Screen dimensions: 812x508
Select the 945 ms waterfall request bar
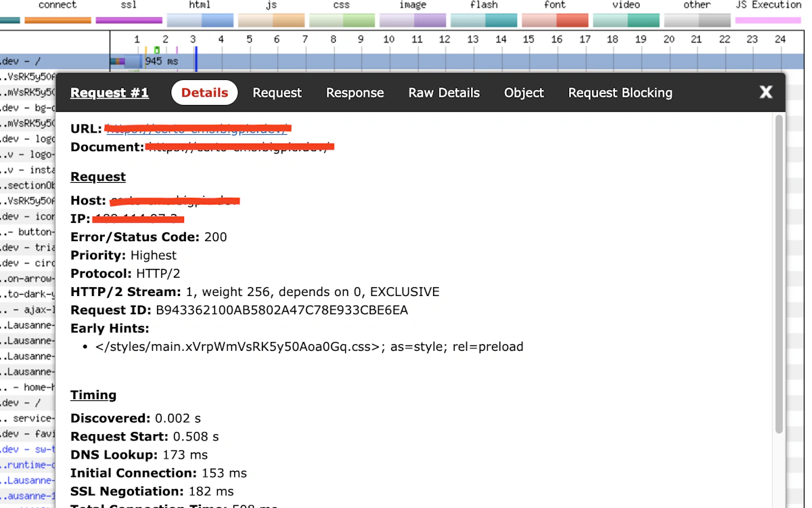(127, 62)
